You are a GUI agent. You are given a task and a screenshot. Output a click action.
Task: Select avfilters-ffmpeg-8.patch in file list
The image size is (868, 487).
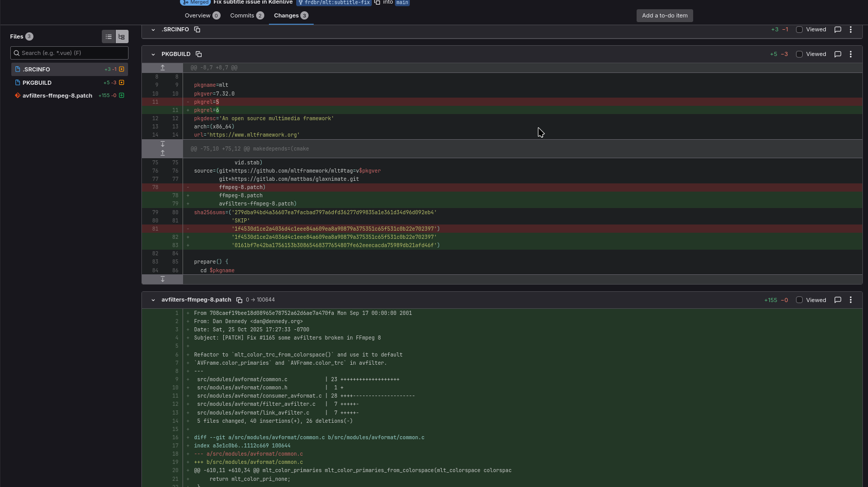pos(57,96)
